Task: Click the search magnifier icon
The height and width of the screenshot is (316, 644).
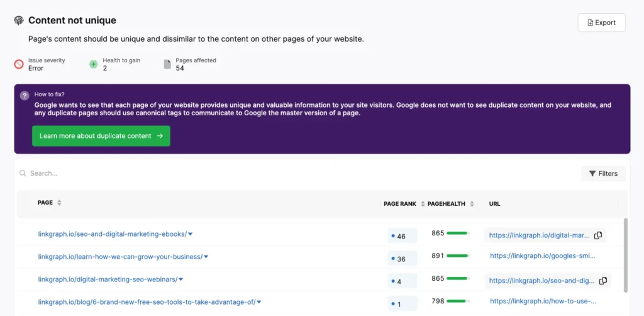Action: [23, 173]
